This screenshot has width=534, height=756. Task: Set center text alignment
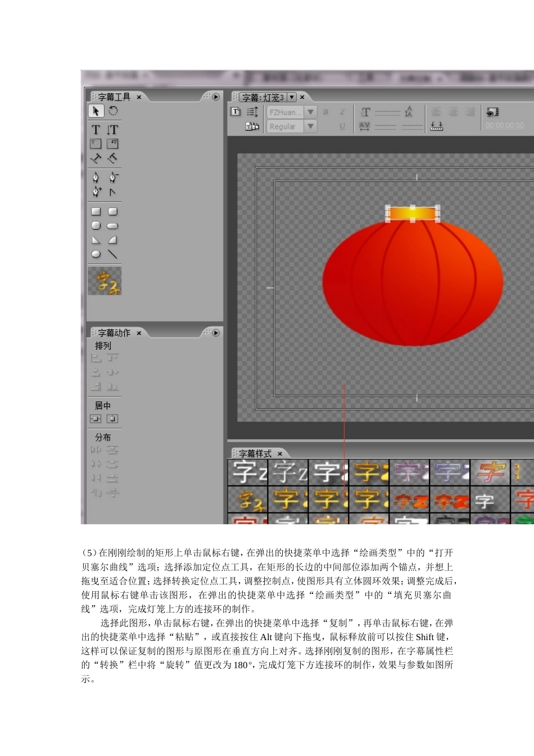[x=453, y=112]
